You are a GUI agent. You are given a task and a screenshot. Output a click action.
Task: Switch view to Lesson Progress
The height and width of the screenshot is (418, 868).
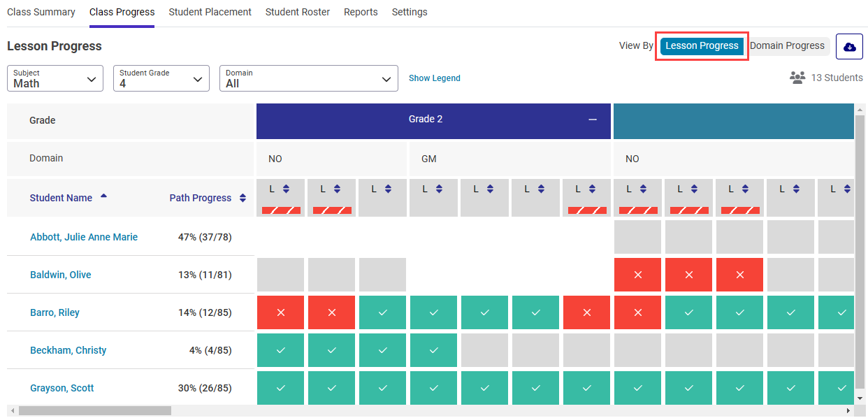(702, 46)
